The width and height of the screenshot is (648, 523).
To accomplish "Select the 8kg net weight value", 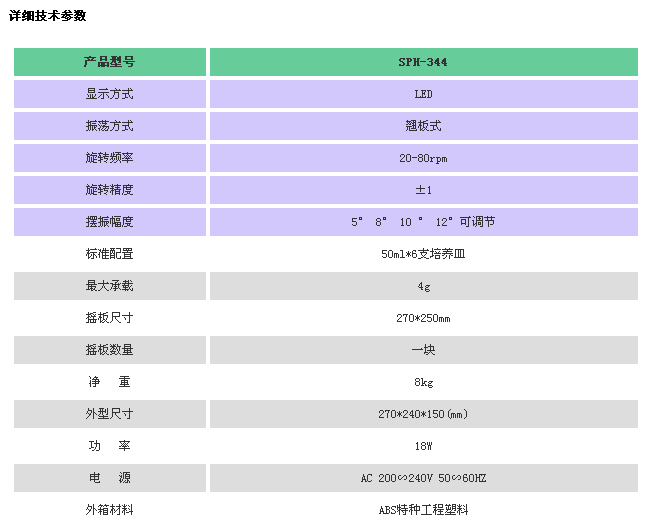I will tap(423, 382).
